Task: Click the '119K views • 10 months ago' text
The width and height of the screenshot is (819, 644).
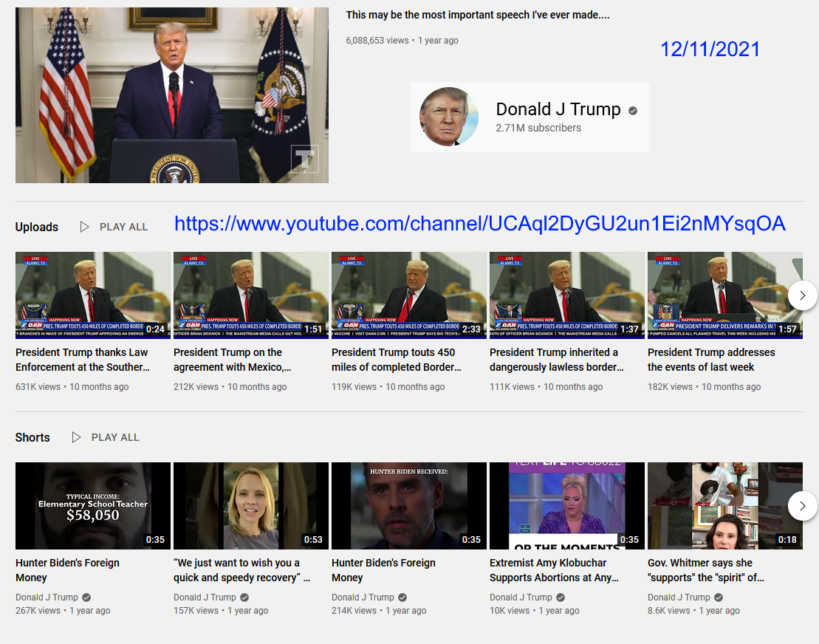Action: (388, 387)
